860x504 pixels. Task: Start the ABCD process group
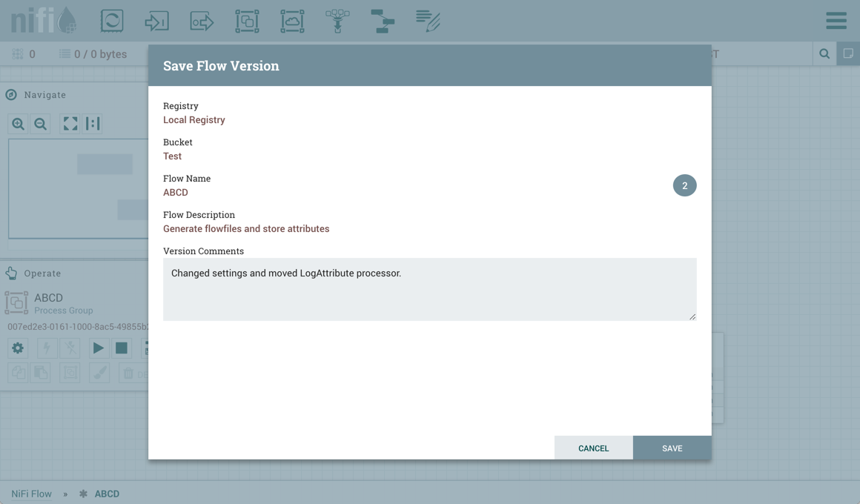coord(98,348)
